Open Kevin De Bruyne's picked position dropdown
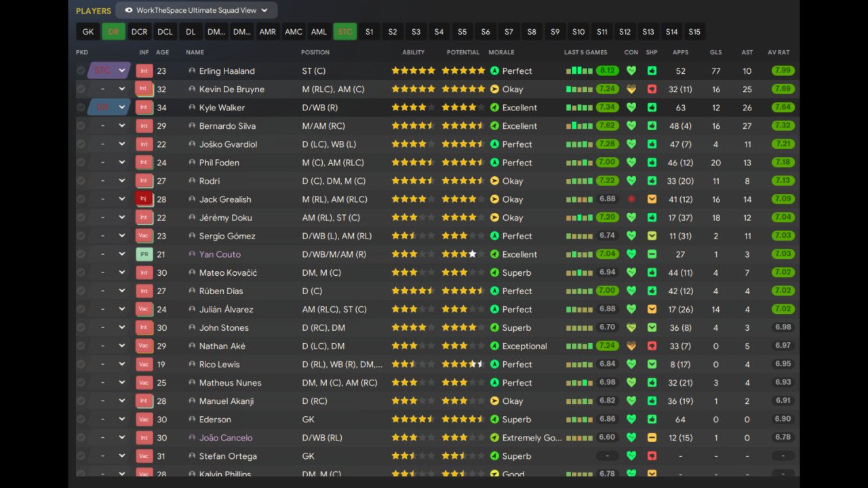The height and width of the screenshot is (488, 868). pyautogui.click(x=109, y=89)
